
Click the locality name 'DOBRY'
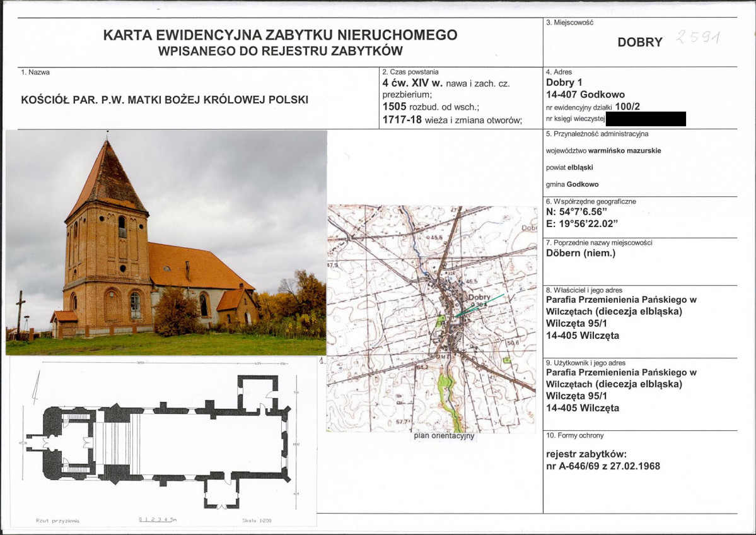640,42
